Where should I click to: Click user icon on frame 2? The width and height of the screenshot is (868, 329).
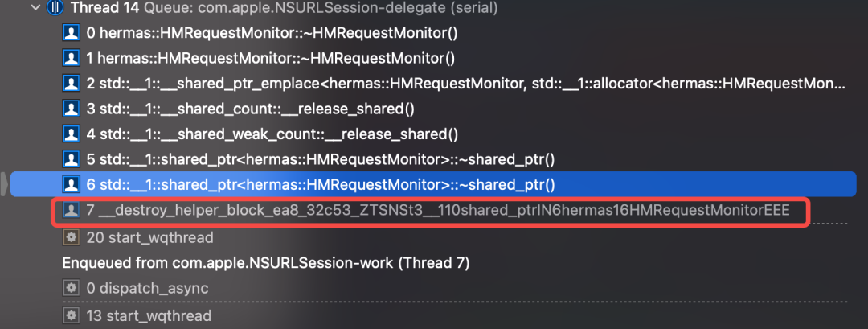coord(72,84)
